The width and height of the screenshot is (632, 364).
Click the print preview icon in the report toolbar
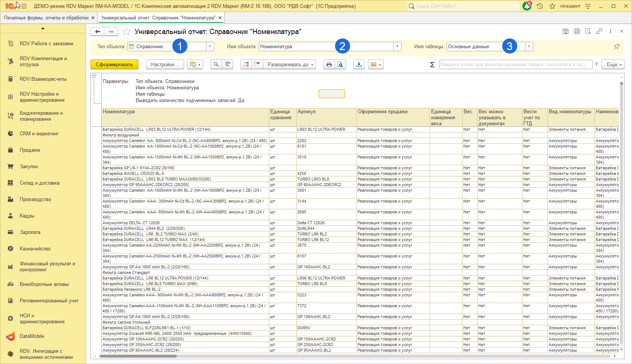(x=340, y=64)
